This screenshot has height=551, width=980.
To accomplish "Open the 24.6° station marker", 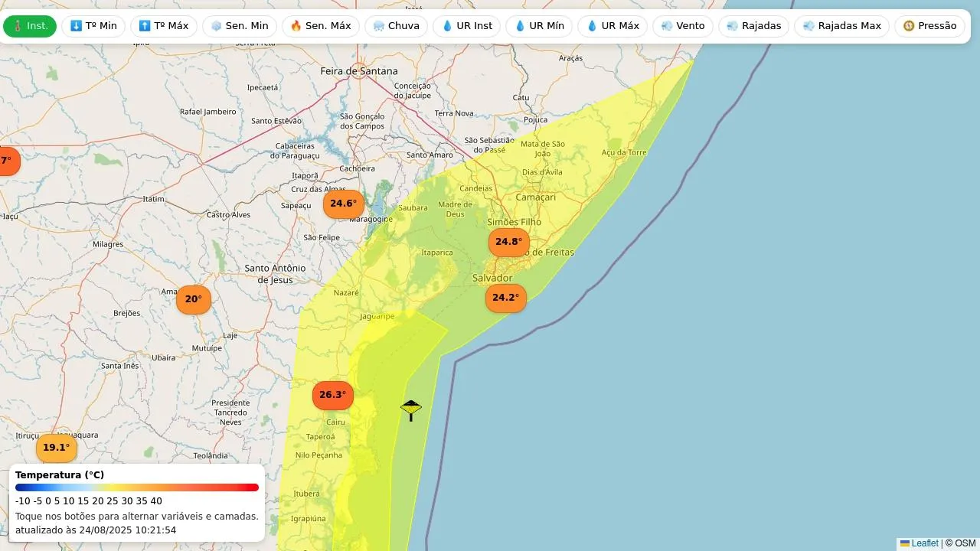I will click(x=343, y=204).
